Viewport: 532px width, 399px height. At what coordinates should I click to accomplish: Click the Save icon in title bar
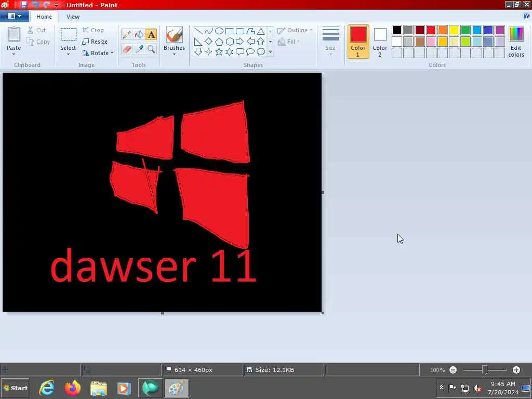24,5
